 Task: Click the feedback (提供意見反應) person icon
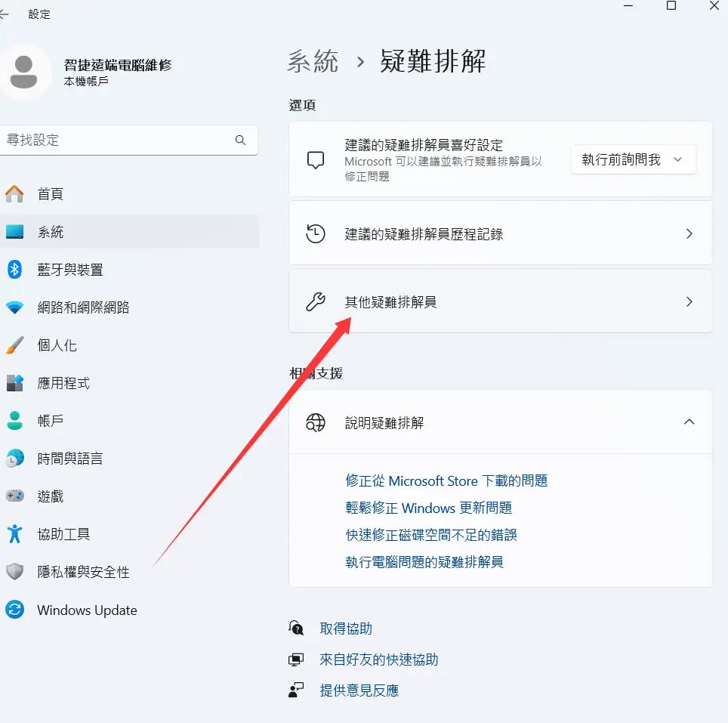tap(296, 690)
